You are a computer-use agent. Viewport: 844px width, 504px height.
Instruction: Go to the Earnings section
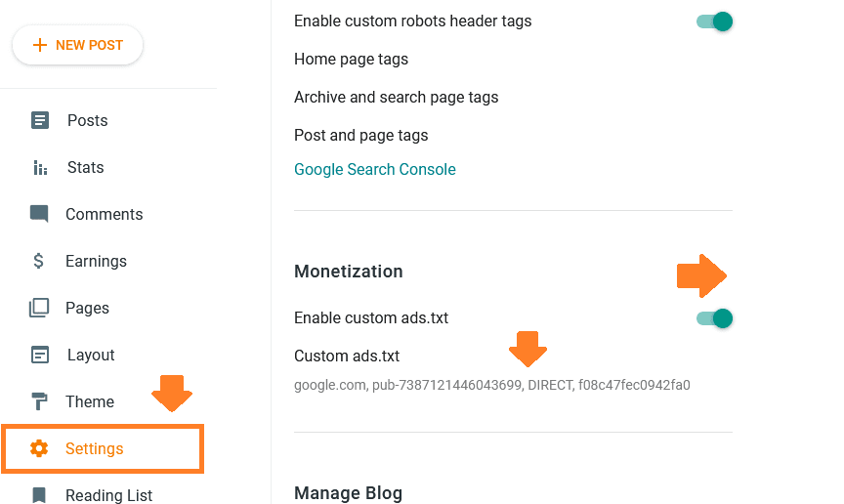tap(96, 261)
